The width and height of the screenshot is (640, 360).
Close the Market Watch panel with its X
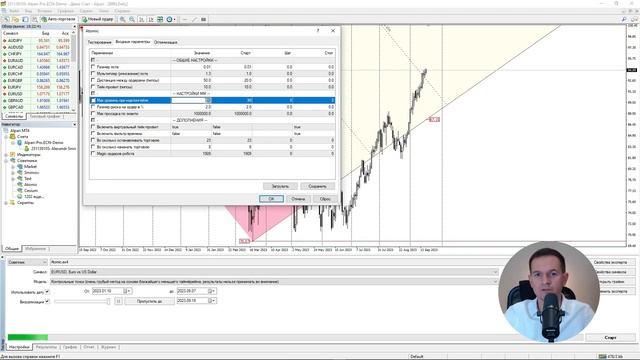75,27
